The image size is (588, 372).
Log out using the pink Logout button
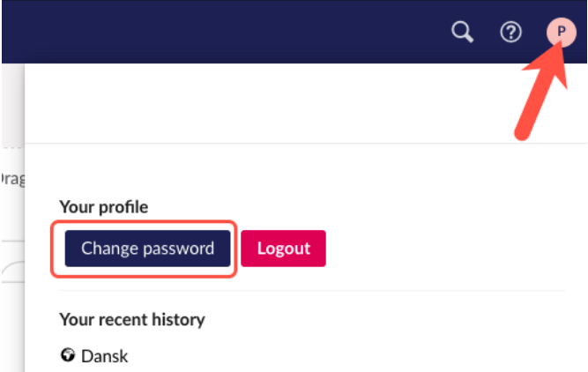click(x=283, y=249)
